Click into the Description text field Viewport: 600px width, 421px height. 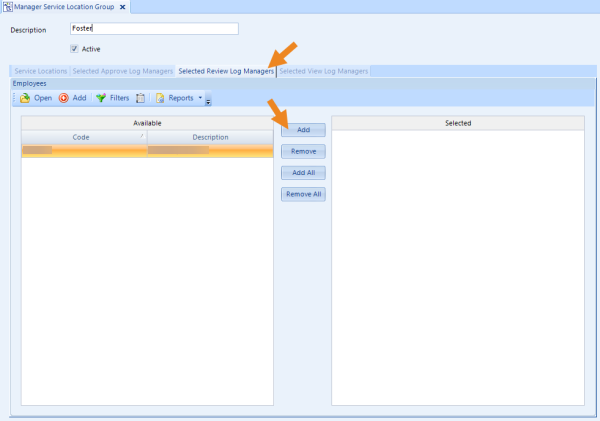tap(154, 28)
